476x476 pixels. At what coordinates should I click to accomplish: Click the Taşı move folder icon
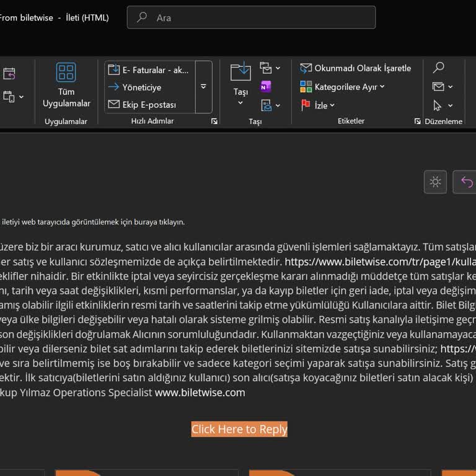(240, 72)
